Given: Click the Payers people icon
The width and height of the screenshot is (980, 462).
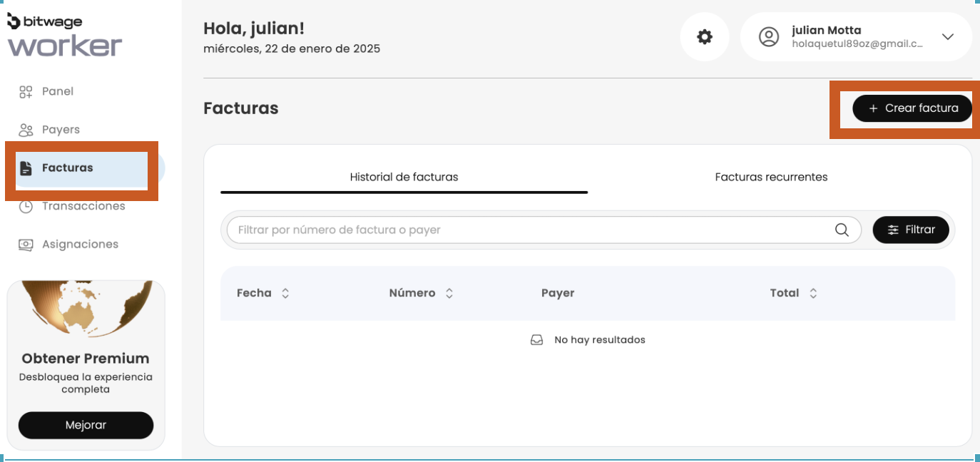Looking at the screenshot, I should [x=26, y=130].
